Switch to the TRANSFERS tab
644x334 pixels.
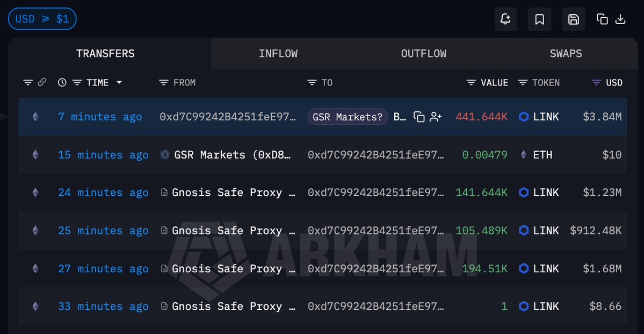click(106, 53)
